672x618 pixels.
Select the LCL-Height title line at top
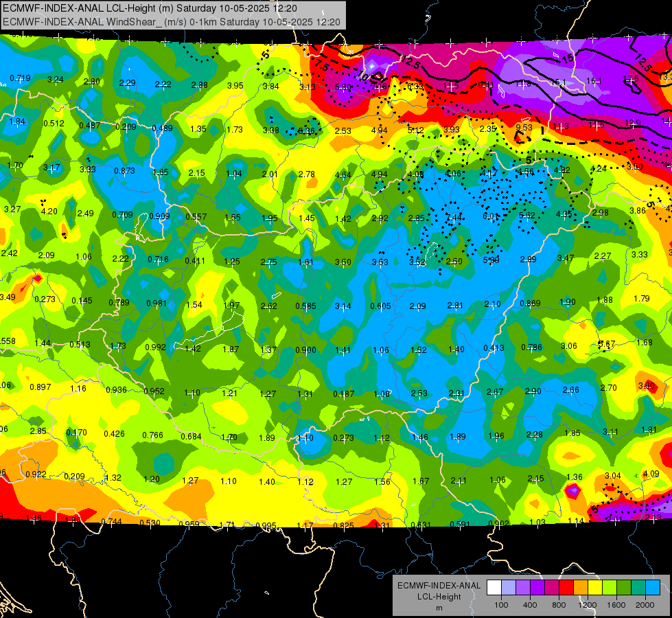pos(150,8)
